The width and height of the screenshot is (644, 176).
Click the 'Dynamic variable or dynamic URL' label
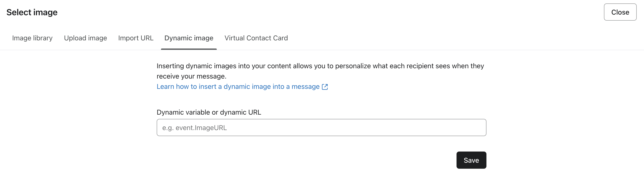click(209, 112)
